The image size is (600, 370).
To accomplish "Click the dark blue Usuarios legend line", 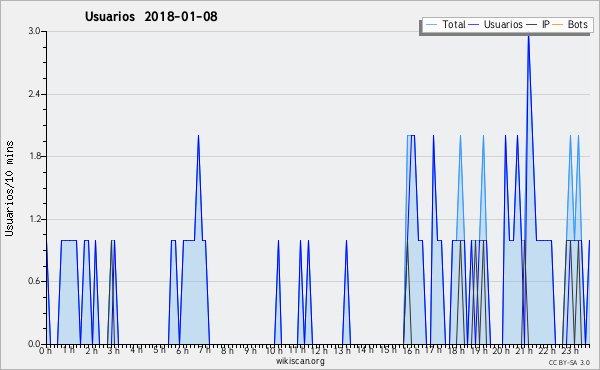I will [474, 25].
